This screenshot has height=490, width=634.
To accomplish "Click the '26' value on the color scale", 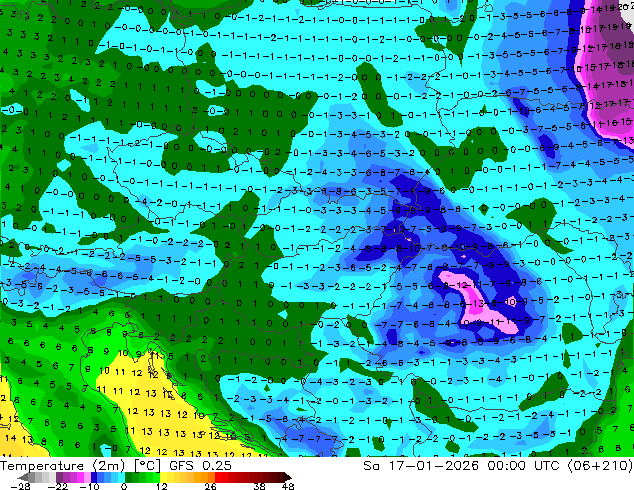I will pyautogui.click(x=210, y=486).
